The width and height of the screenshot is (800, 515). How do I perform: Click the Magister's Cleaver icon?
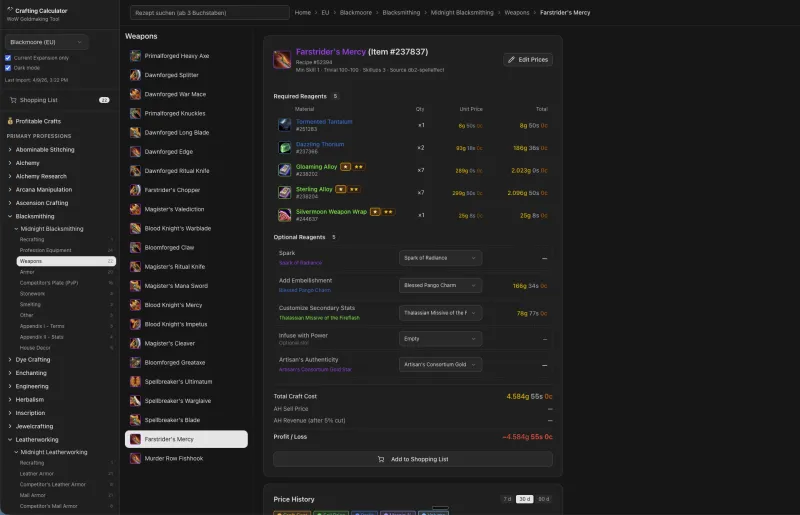(x=135, y=344)
